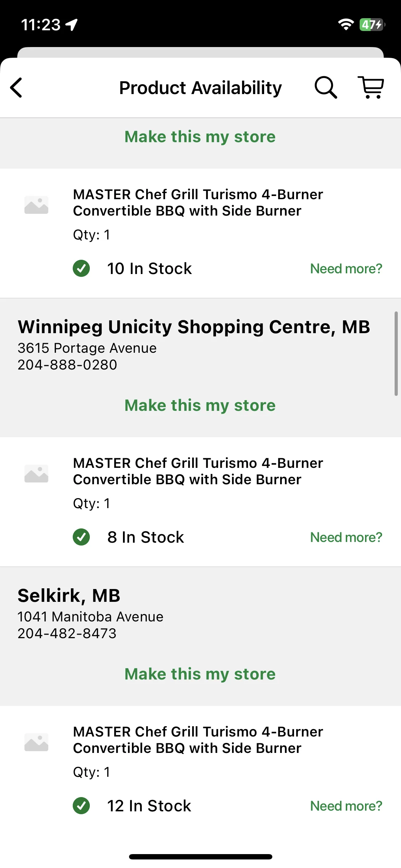Make Selkirk, MB my store
This screenshot has height=868, width=401.
[x=200, y=674]
